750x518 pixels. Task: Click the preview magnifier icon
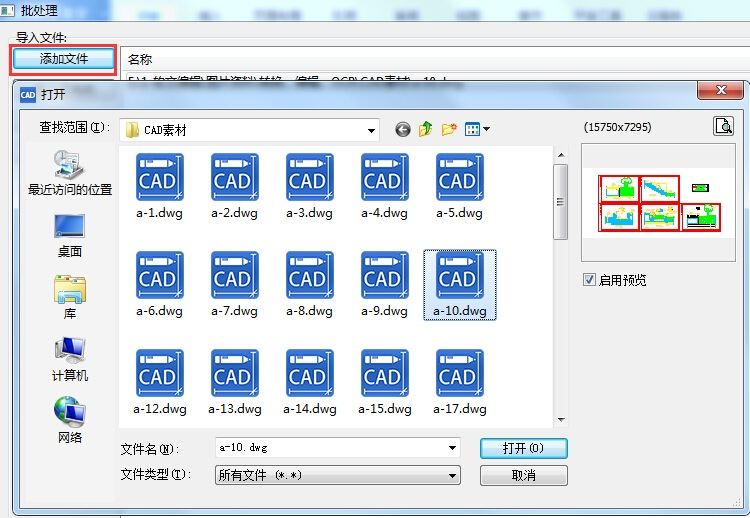724,126
